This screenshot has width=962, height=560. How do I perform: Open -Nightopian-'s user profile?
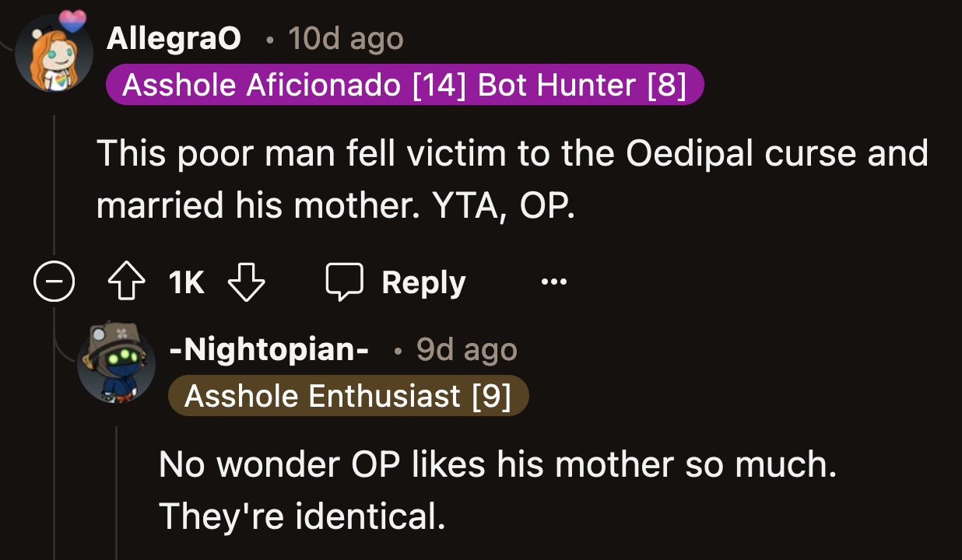(269, 349)
